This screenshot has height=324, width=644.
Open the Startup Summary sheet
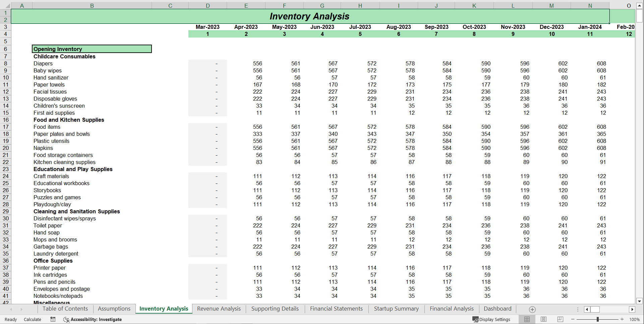coord(396,309)
